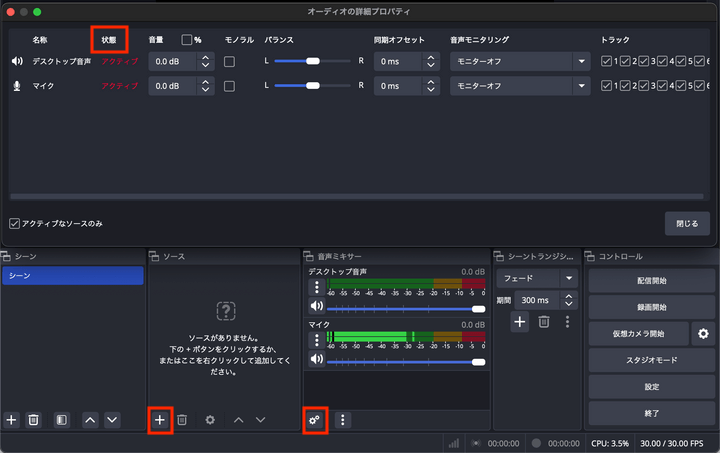Move source up in ソース panel
720x453 pixels.
tap(238, 419)
